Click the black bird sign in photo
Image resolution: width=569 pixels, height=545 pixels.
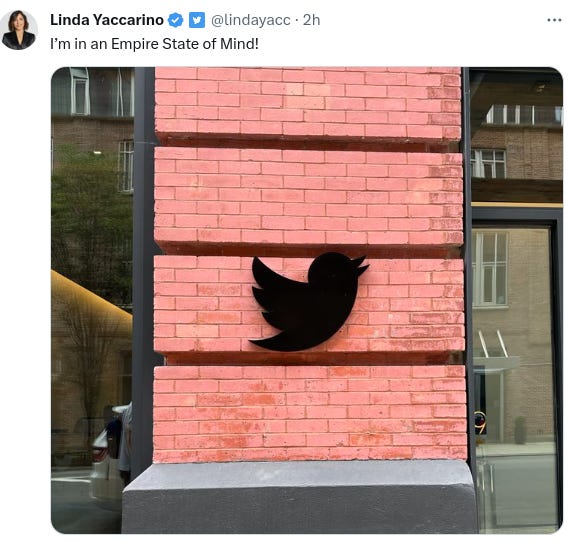click(309, 302)
